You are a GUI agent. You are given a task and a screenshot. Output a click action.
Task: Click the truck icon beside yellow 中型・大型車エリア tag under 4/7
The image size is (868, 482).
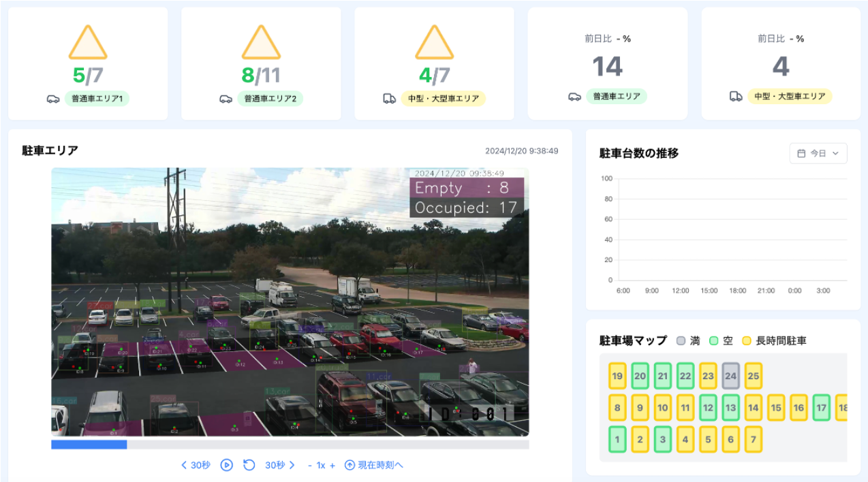click(x=390, y=99)
